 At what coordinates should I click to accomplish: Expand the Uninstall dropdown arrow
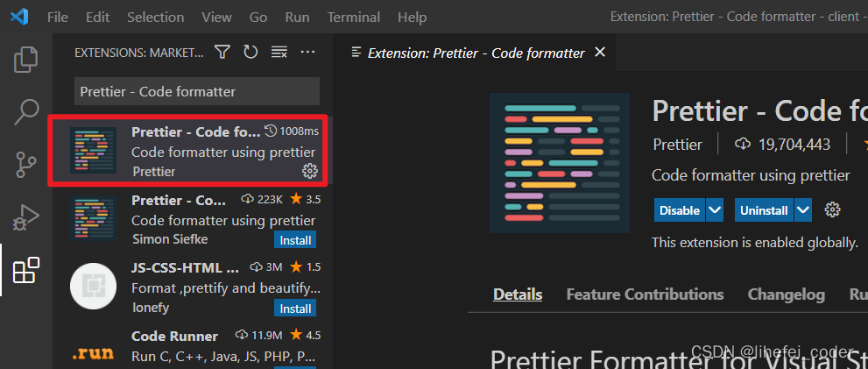[802, 210]
